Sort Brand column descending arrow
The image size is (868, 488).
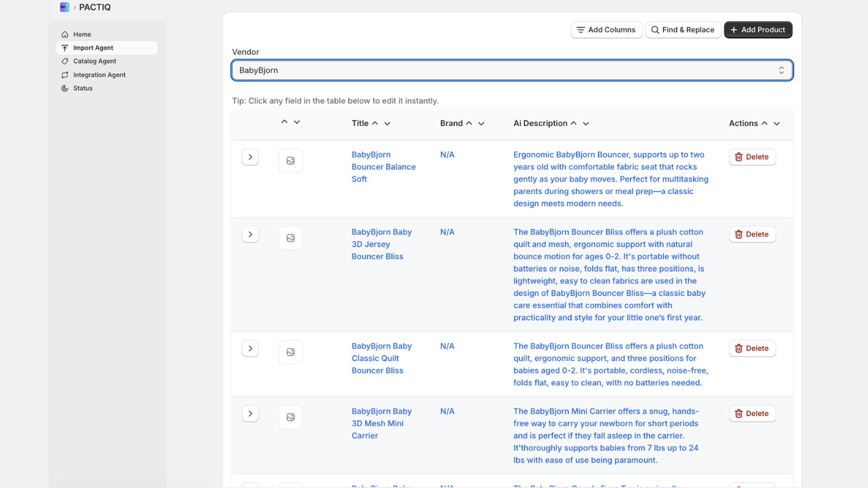point(481,124)
